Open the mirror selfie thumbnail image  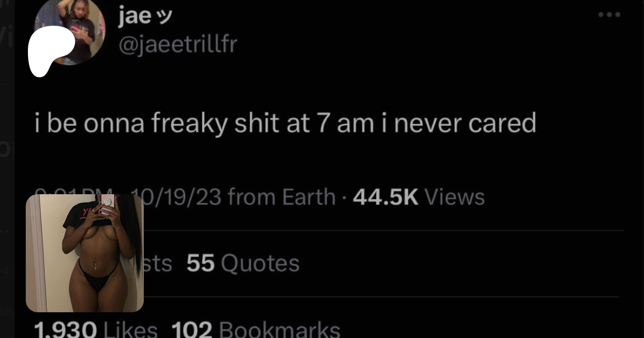(x=85, y=253)
